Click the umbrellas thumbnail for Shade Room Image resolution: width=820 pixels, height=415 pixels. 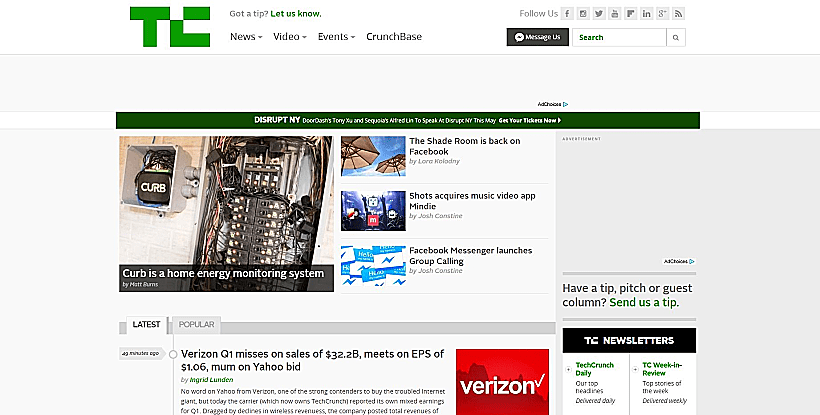pos(373,156)
